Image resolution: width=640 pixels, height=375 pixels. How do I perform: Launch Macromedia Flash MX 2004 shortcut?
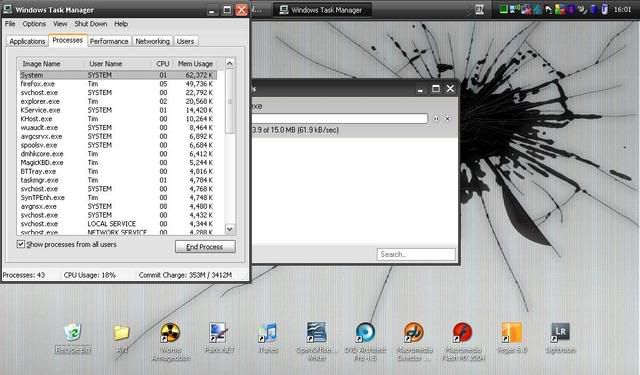(463, 342)
